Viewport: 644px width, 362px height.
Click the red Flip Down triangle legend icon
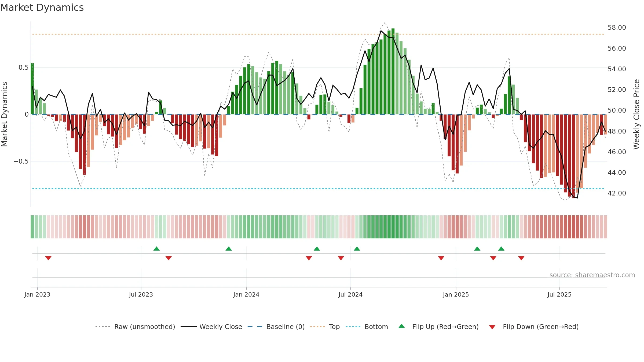492,327
